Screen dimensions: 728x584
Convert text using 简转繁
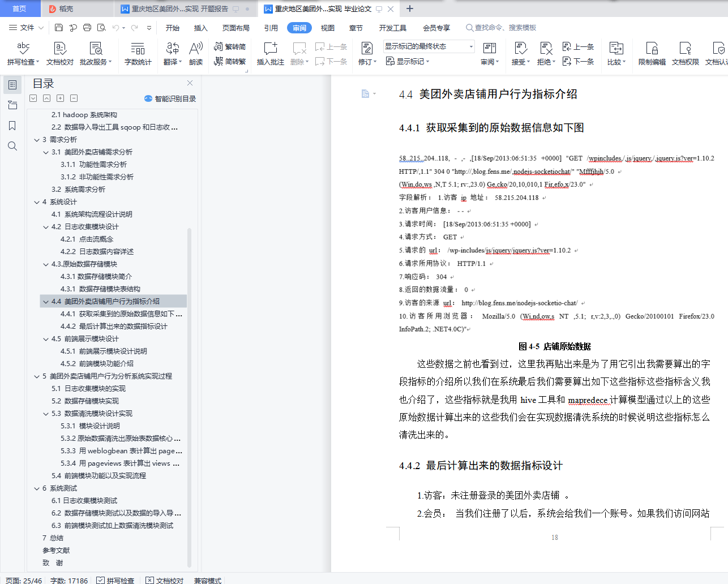tap(230, 61)
